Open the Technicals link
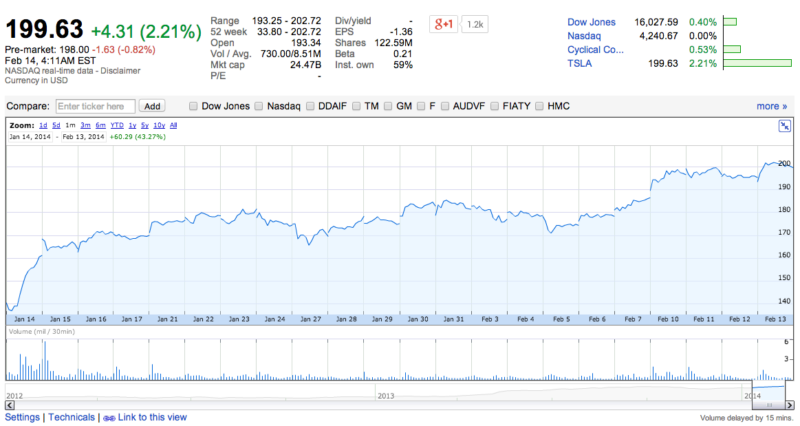 71,417
